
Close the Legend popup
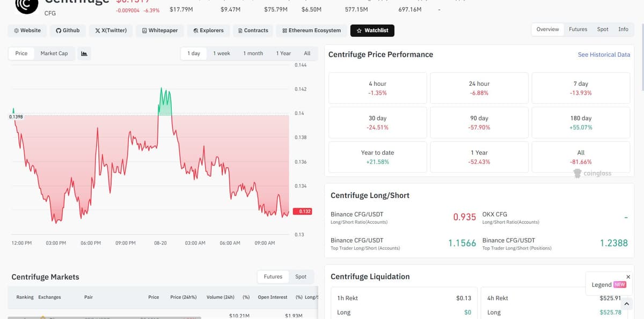click(628, 277)
